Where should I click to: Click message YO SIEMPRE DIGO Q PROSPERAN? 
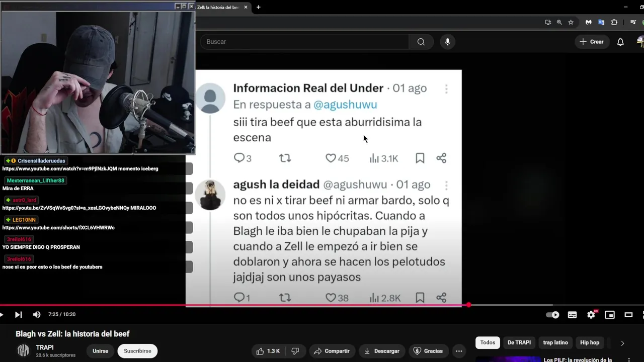[41, 247]
